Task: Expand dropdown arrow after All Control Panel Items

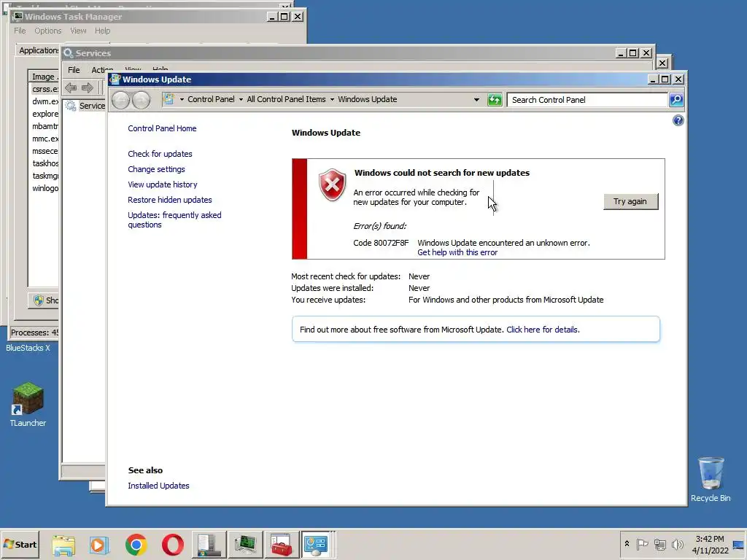Action: (332, 99)
